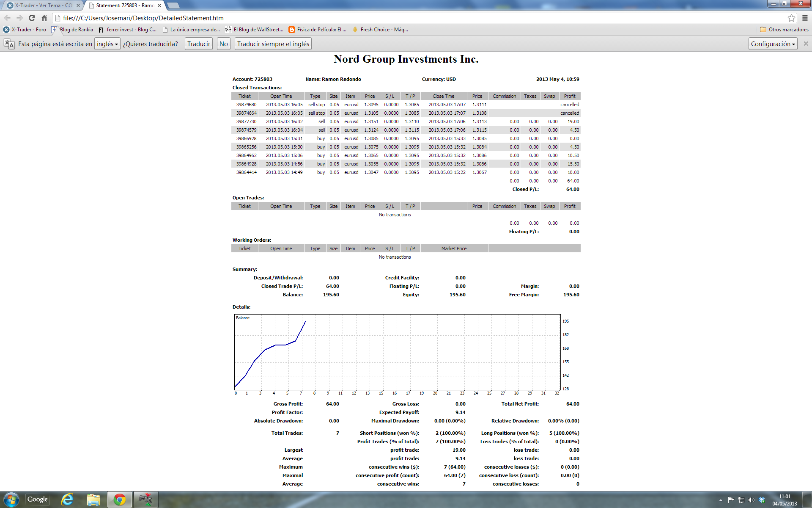Open Internet Explorer from taskbar

(x=67, y=500)
